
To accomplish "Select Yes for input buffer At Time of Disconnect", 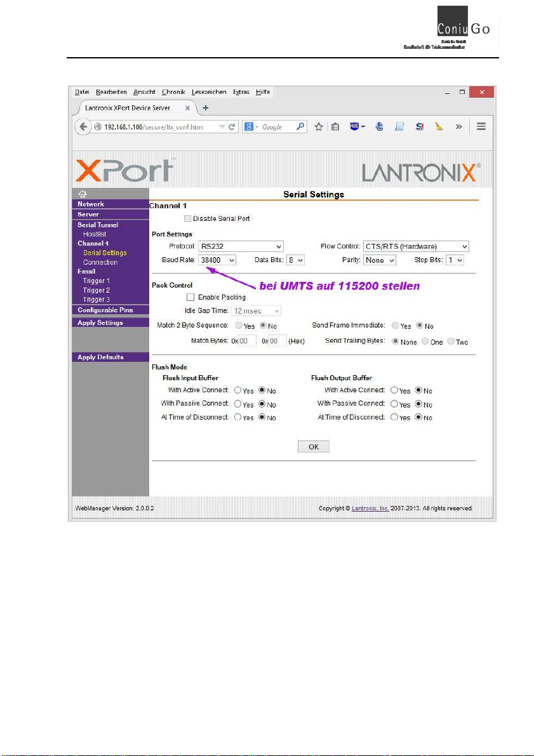I will pos(238,417).
